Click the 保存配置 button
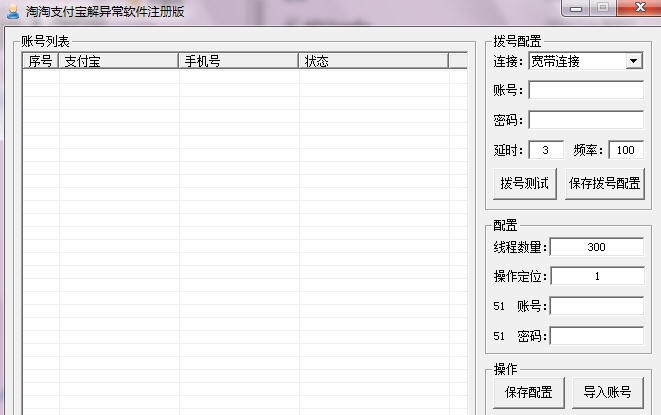The height and width of the screenshot is (415, 661). 529,393
